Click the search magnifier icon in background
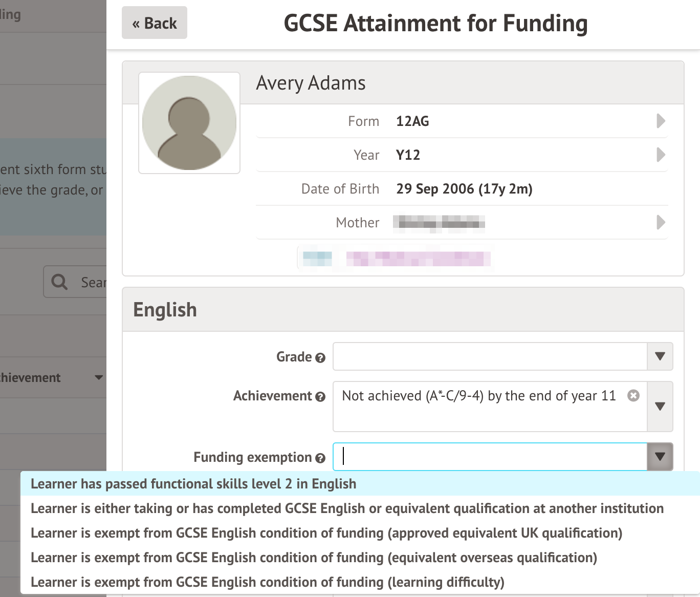 tap(60, 282)
